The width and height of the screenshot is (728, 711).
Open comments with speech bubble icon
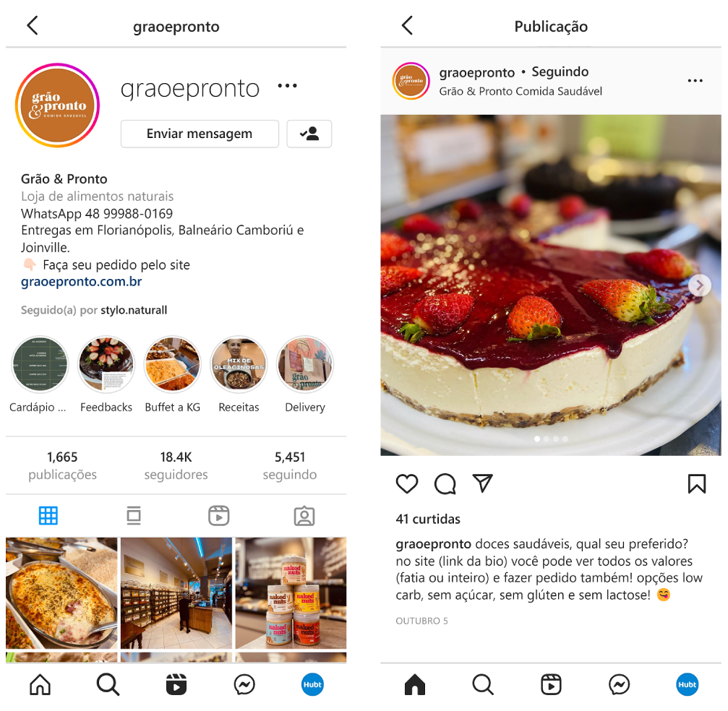pyautogui.click(x=445, y=484)
